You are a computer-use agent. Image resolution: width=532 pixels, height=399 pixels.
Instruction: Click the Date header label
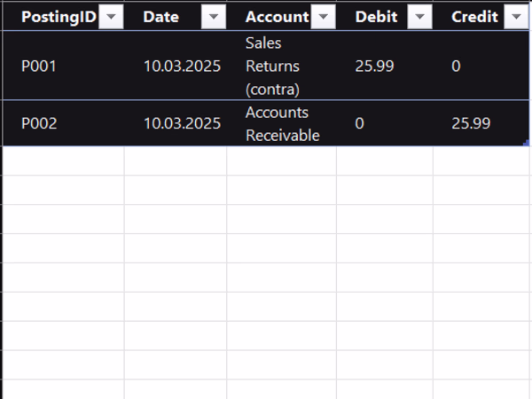tap(160, 17)
